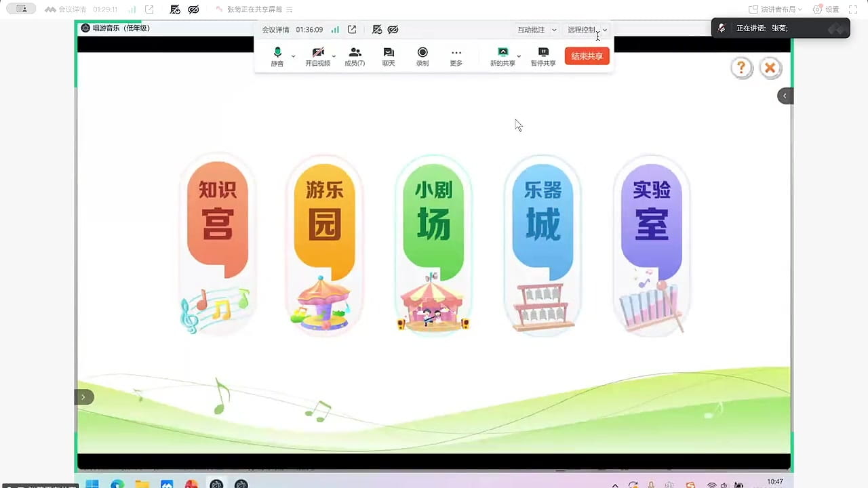Select the 乐器城 instrument city card

pyautogui.click(x=542, y=245)
